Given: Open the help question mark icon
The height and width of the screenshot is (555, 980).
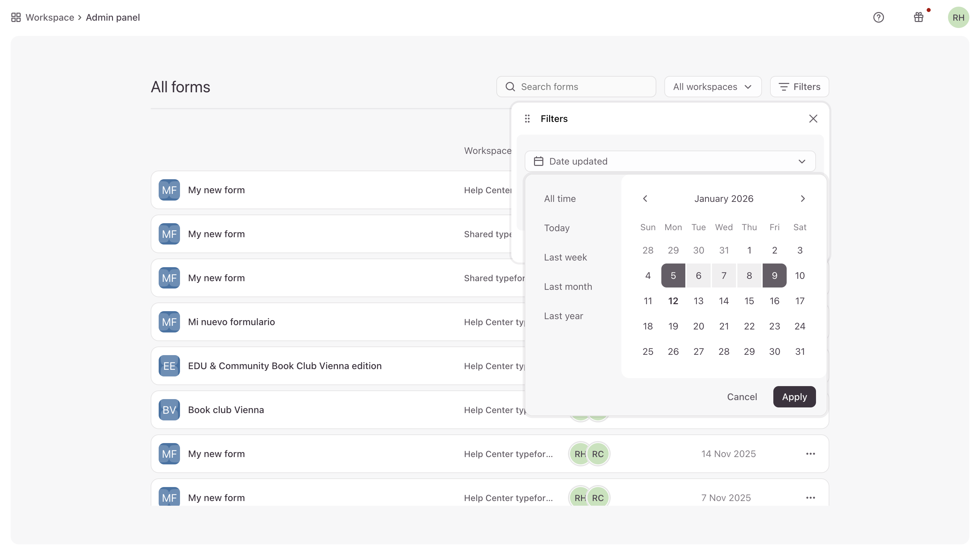Looking at the screenshot, I should [x=878, y=18].
